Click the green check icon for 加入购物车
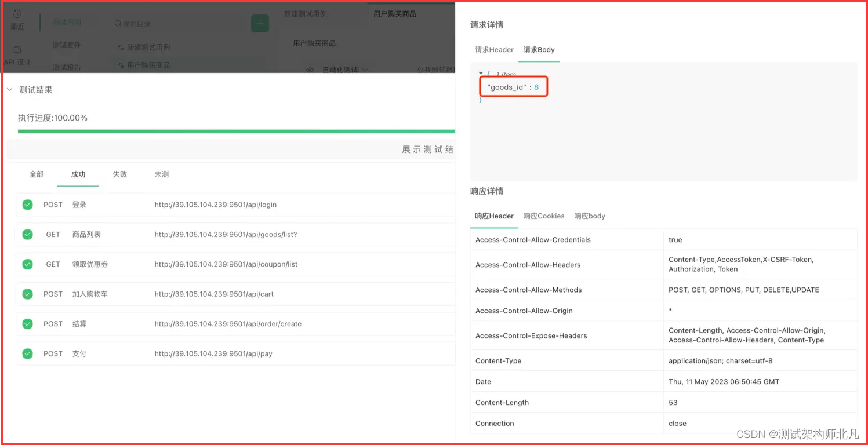The width and height of the screenshot is (868, 445). [x=27, y=294]
